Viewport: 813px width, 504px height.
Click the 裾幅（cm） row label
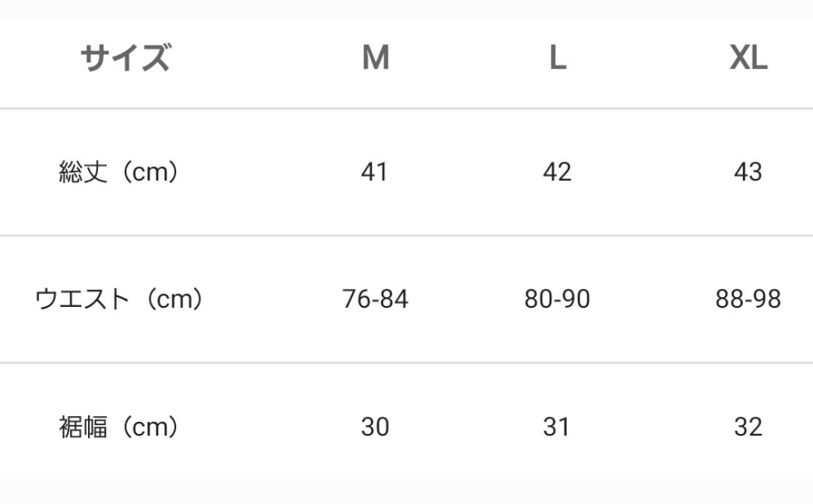(x=120, y=427)
